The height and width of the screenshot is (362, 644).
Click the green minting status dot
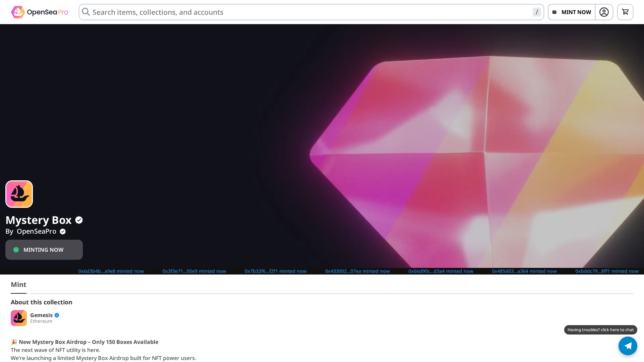[x=16, y=250]
